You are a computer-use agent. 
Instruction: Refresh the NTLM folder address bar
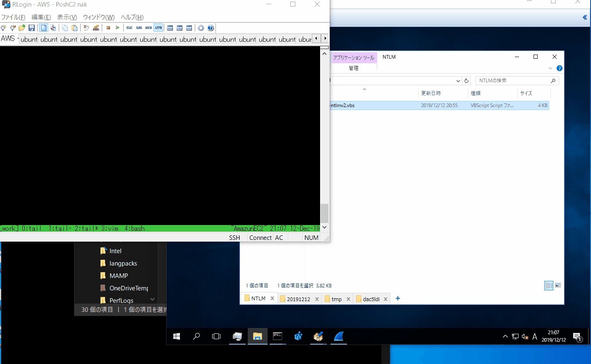pos(467,81)
